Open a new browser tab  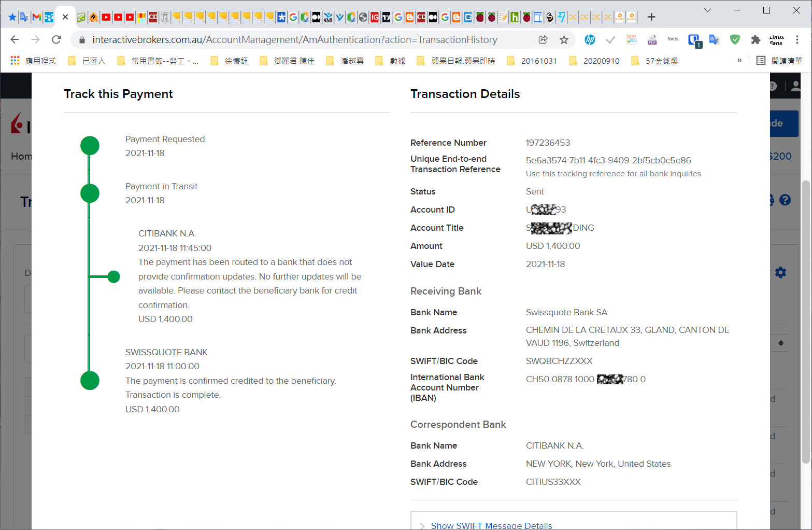point(651,17)
